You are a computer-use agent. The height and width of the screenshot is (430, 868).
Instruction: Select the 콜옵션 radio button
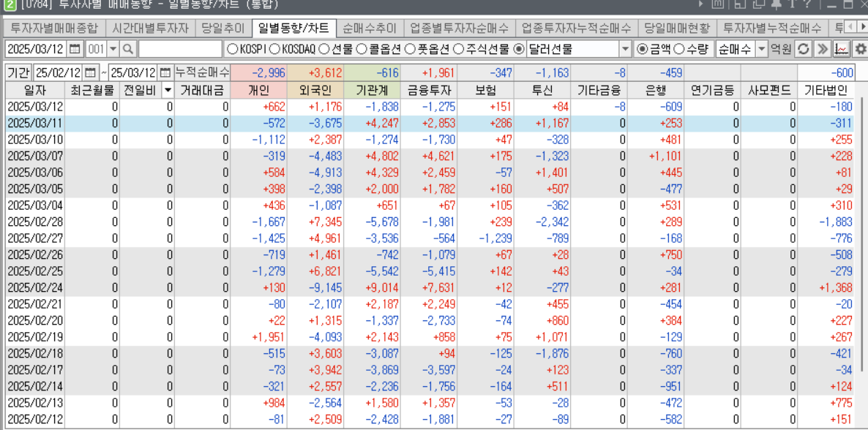tap(361, 50)
